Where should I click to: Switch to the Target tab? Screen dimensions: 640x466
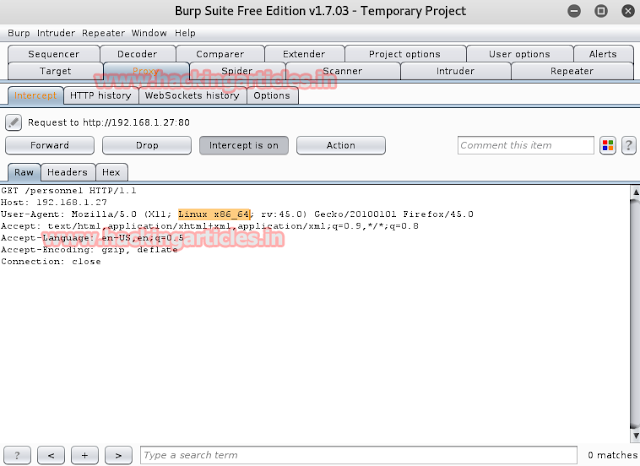tap(56, 71)
